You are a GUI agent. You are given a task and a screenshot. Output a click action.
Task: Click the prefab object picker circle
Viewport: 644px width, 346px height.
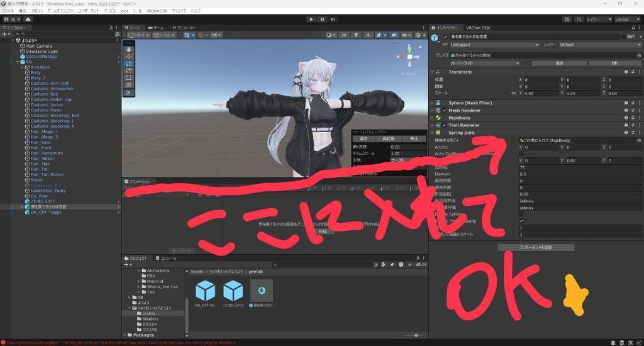(x=639, y=55)
